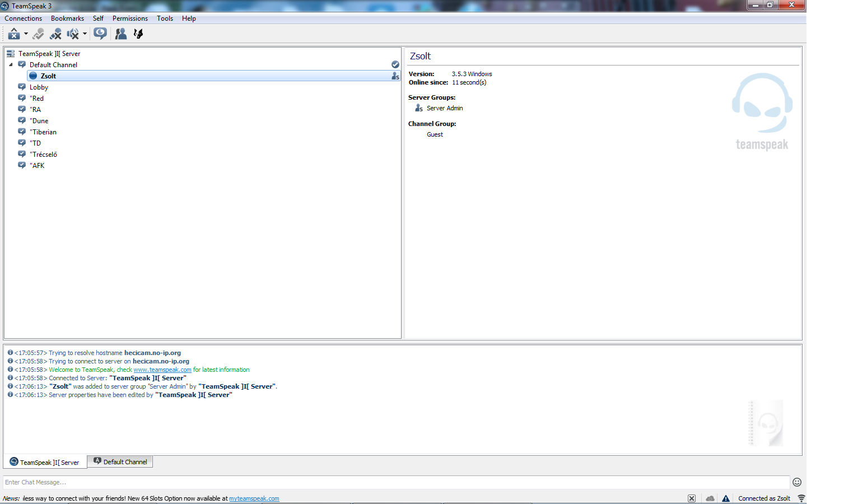Open the Contacts list icon
The width and height of the screenshot is (848, 504).
tap(120, 34)
